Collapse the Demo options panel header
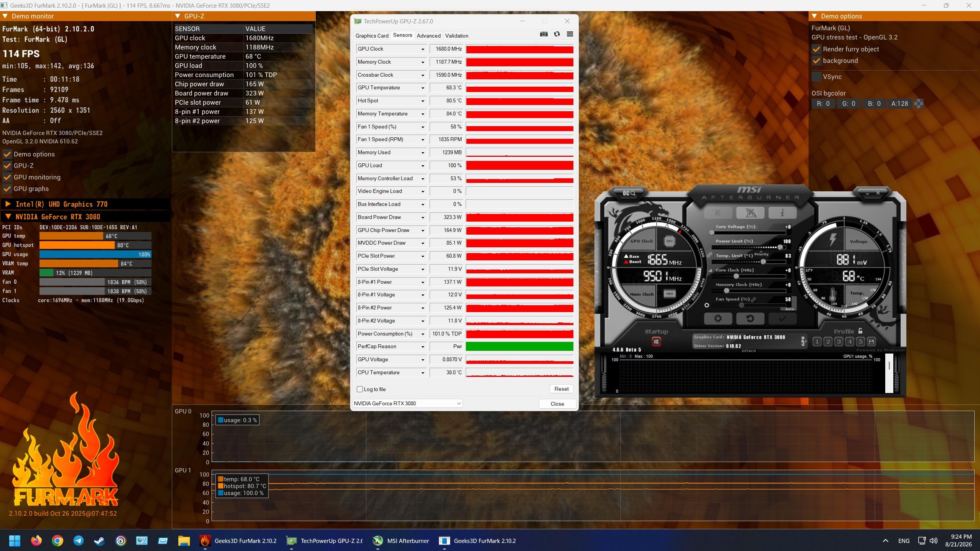This screenshot has width=980, height=551. (x=814, y=16)
